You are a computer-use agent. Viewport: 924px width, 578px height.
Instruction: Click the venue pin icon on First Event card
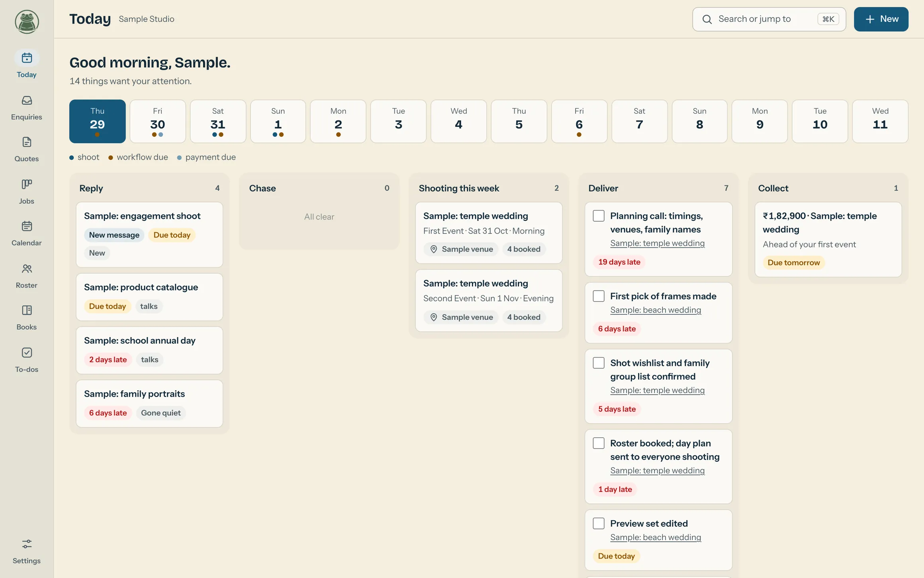(x=434, y=249)
